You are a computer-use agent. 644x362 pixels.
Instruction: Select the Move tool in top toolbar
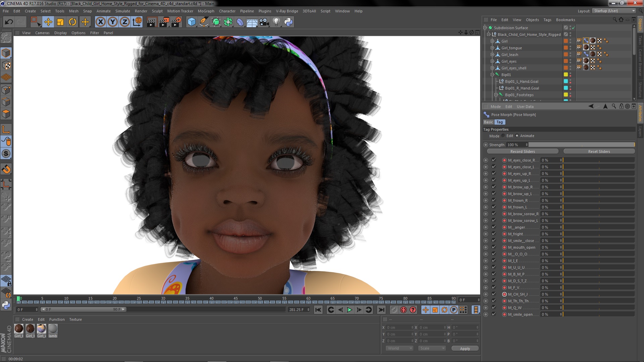(48, 22)
